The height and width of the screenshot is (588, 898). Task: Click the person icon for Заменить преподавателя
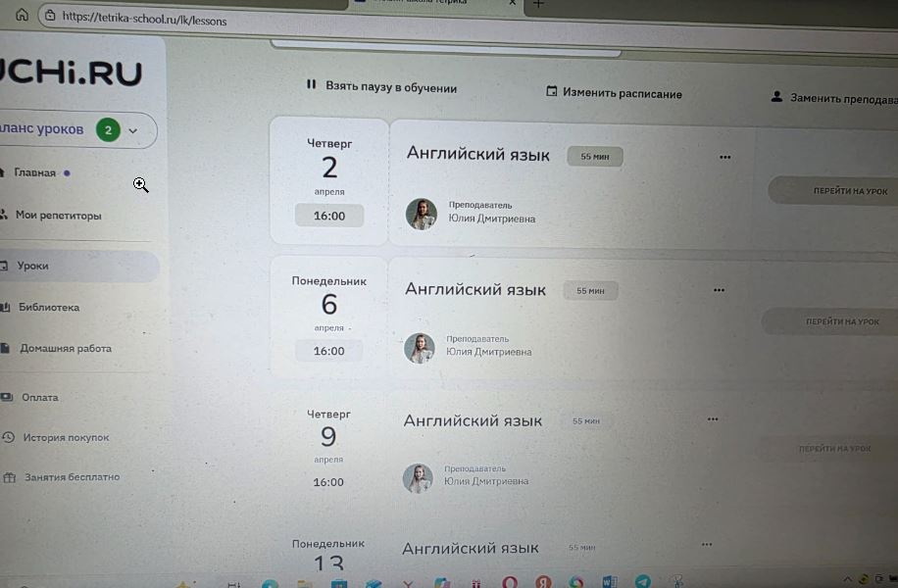point(776,96)
